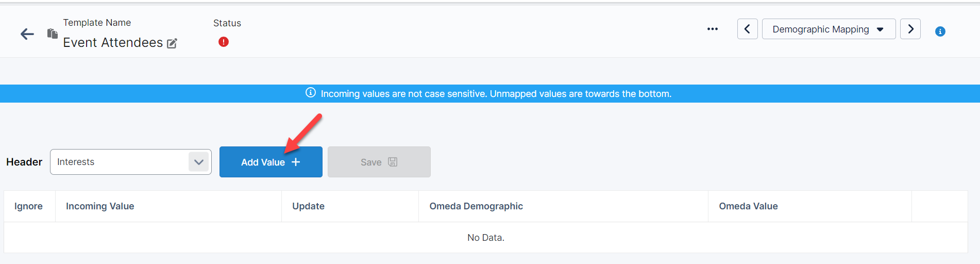This screenshot has height=264, width=980.
Task: Click the Add Value button label
Action: pyautogui.click(x=263, y=162)
